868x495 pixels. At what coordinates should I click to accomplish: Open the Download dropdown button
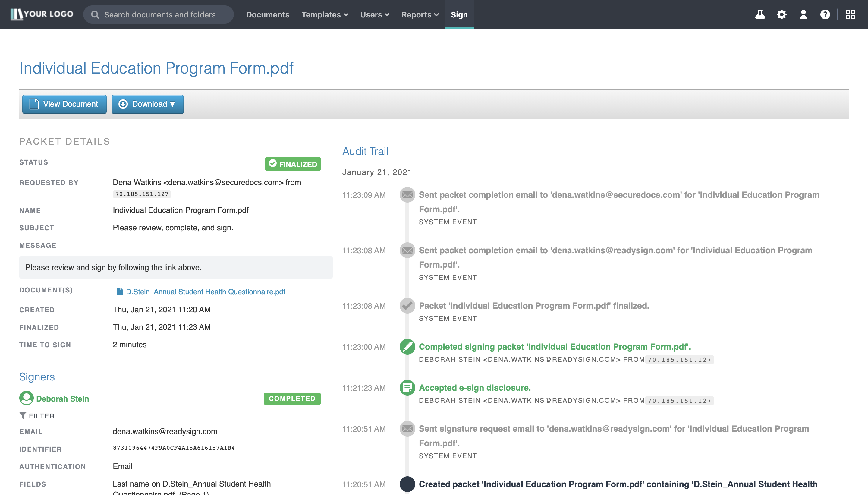coord(147,104)
